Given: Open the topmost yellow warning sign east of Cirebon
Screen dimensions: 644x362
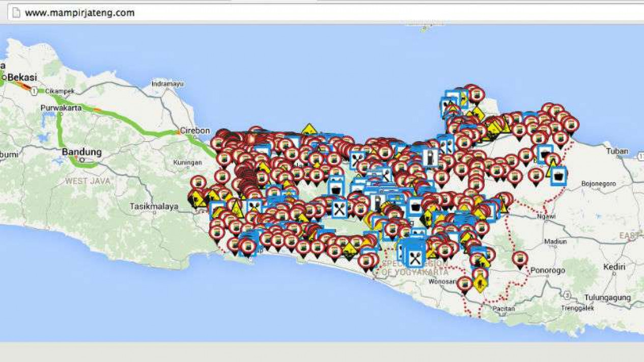Looking at the screenshot, I should tap(309, 130).
